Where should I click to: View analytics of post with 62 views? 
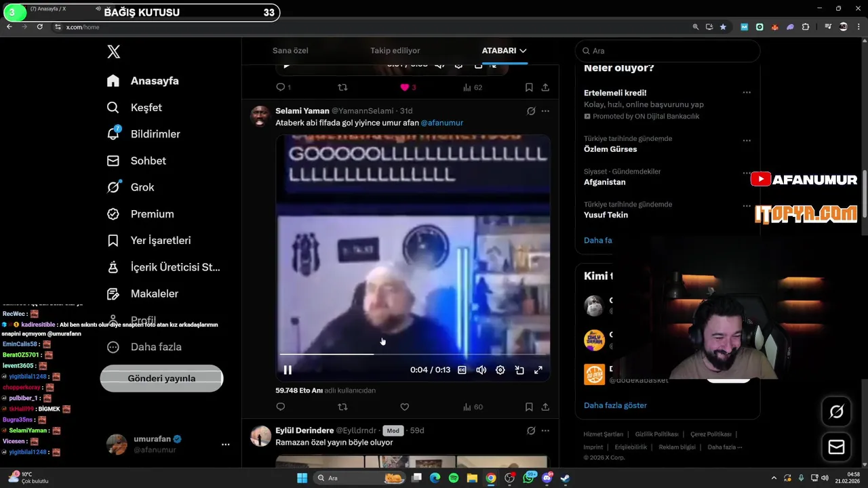[472, 87]
